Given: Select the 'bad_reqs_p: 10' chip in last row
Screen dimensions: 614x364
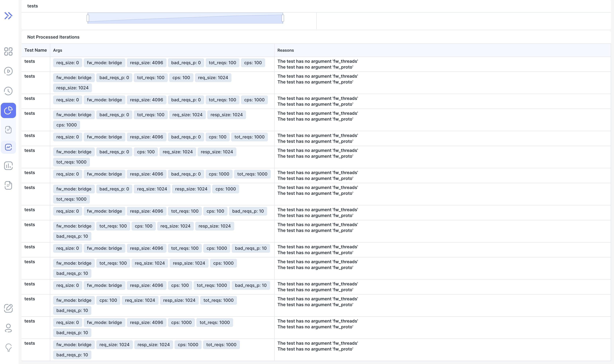Looking at the screenshot, I should coord(72,355).
